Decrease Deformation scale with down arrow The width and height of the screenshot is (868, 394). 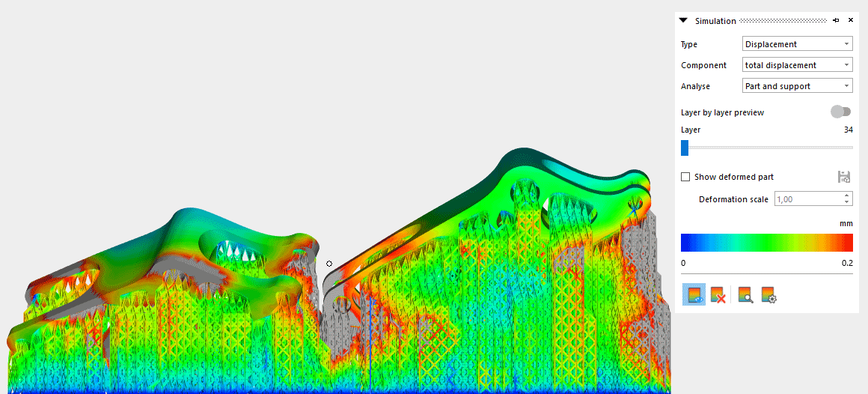[x=846, y=202]
